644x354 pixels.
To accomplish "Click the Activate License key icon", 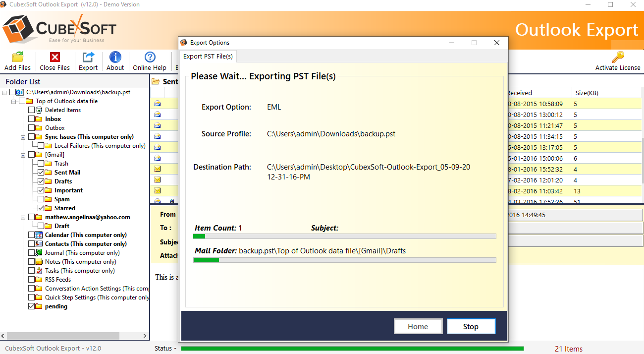I will coord(618,57).
